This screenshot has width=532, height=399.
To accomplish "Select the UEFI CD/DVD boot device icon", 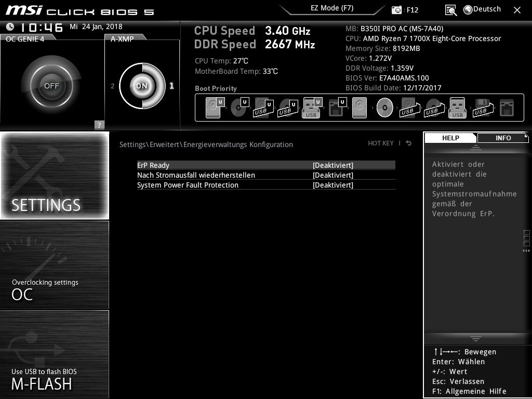I will pos(240,108).
